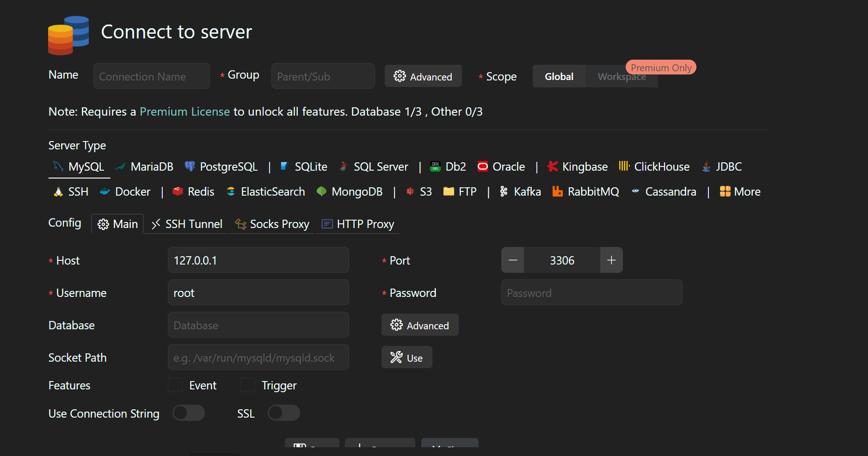The image size is (868, 456).
Task: Choose SQL Server type
Action: (x=374, y=167)
